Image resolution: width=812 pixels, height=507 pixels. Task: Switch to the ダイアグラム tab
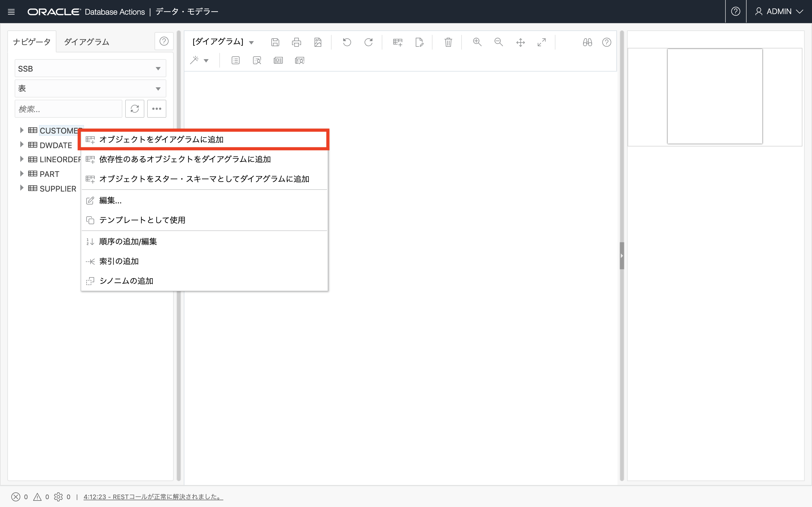tap(87, 42)
